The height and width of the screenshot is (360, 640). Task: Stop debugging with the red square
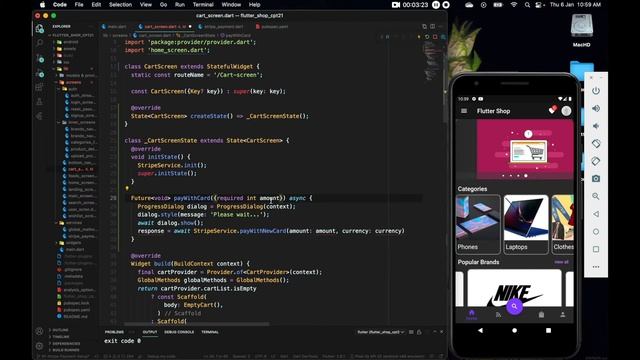point(435,37)
